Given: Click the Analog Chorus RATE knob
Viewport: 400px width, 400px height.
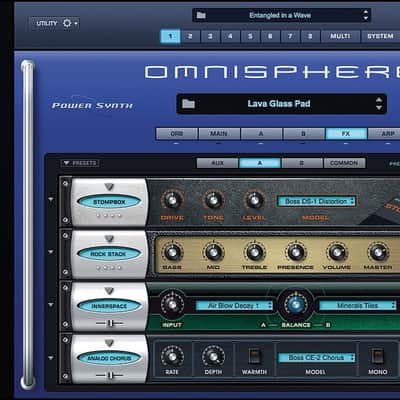Looking at the screenshot, I should click(172, 356).
